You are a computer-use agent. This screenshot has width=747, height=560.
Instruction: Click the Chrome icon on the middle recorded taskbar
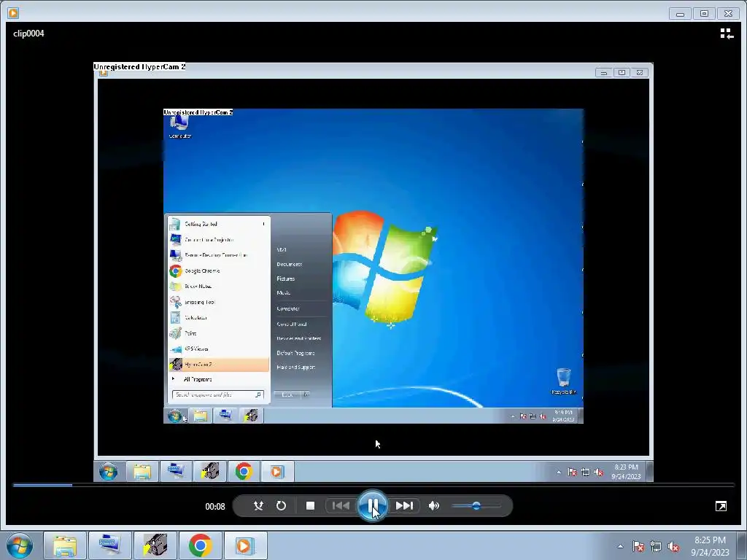point(244,472)
